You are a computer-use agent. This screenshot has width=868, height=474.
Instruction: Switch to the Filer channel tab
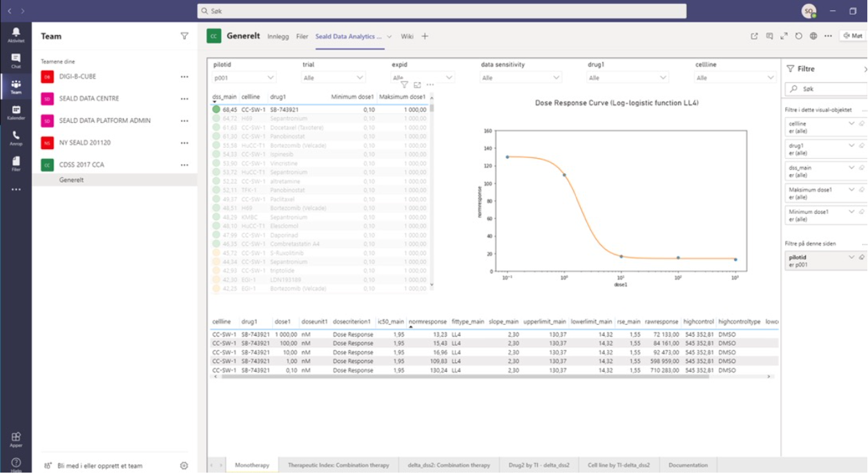302,37
